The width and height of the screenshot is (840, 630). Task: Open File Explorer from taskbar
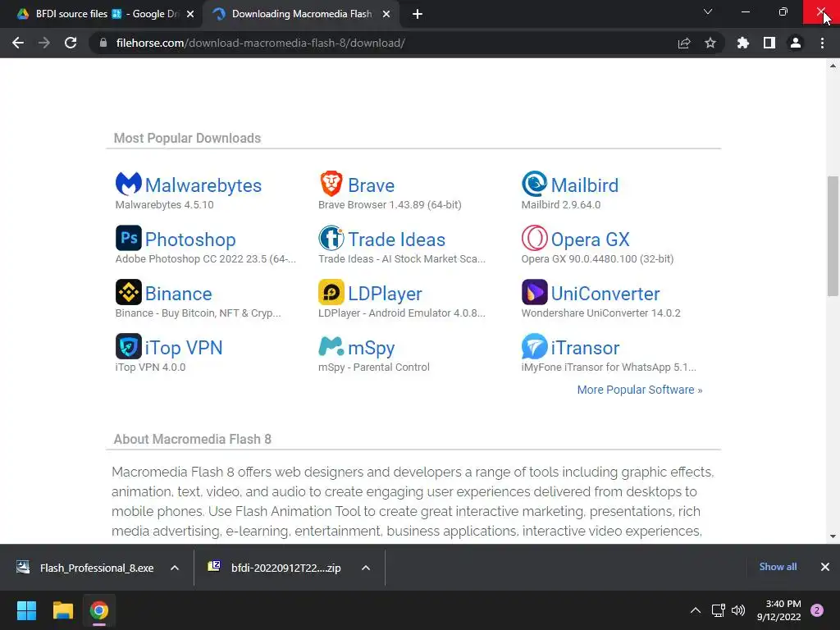tap(62, 610)
